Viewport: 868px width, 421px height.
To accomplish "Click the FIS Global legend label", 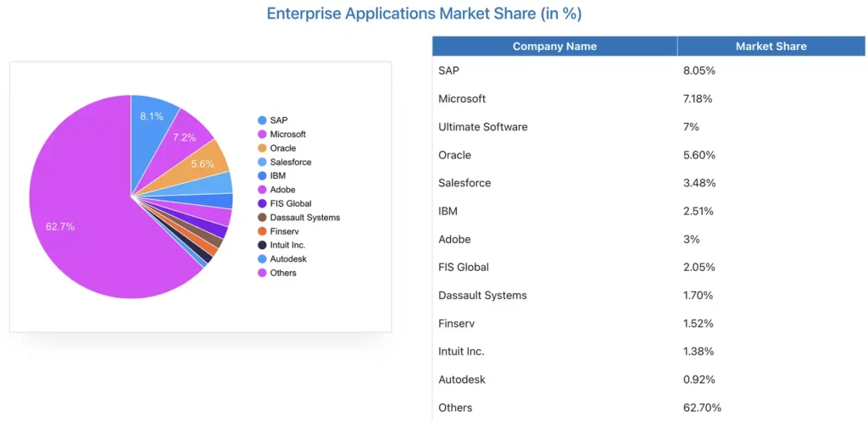I will point(291,203).
